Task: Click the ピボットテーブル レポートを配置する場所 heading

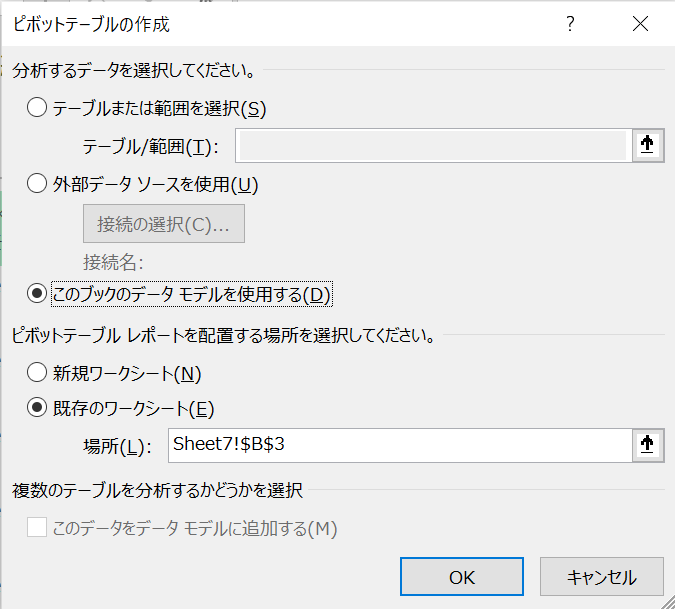Action: pos(224,335)
